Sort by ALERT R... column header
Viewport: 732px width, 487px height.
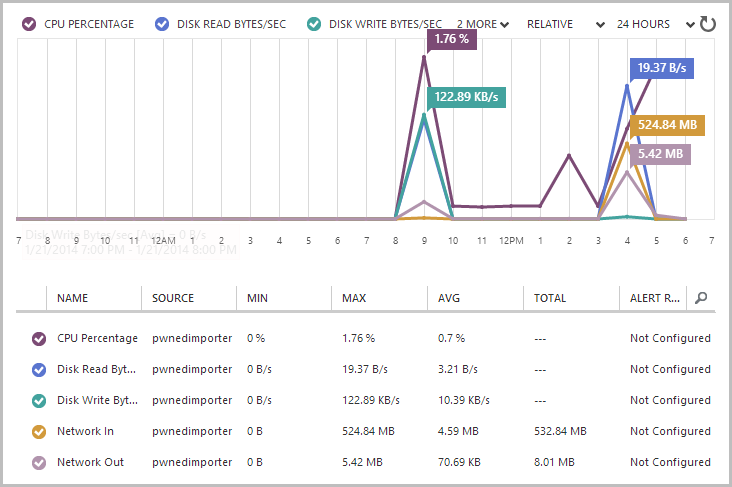tap(655, 298)
